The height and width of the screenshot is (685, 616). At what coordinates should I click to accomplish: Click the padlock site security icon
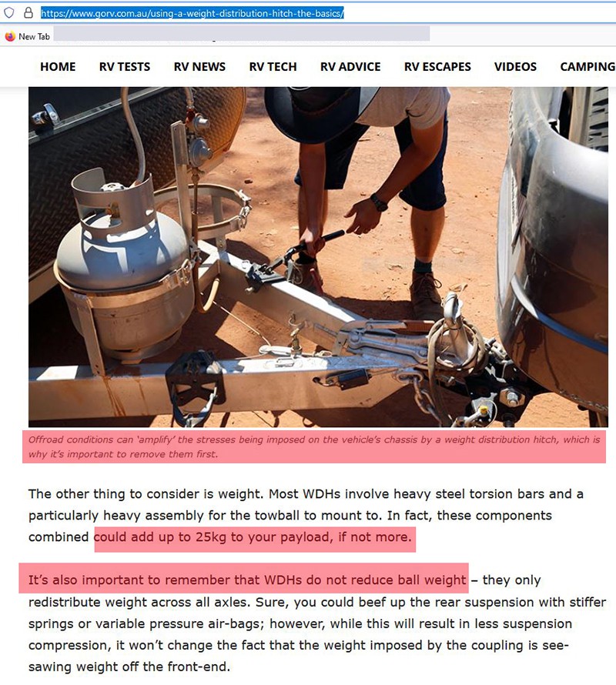click(x=28, y=13)
